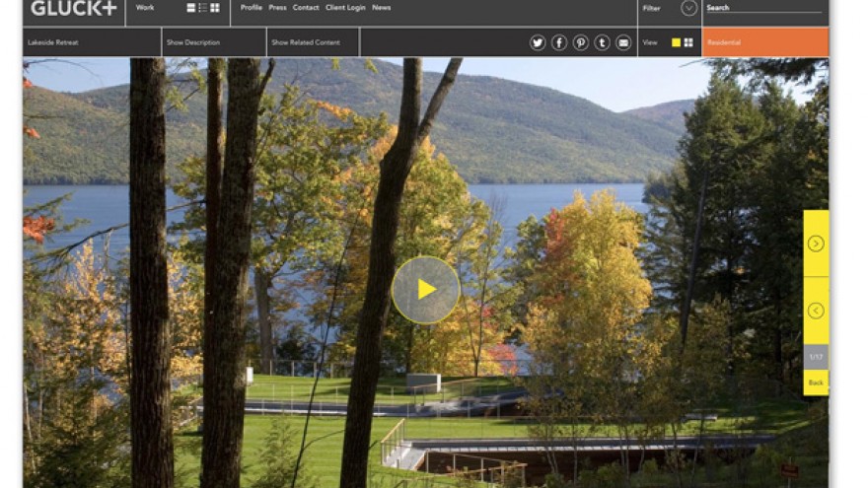Click the Facebook share icon
Viewport: 868px width, 488px height.
[559, 42]
